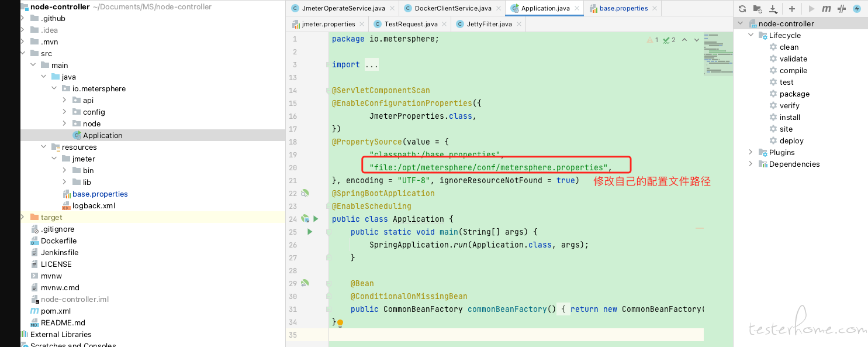Image resolution: width=868 pixels, height=347 pixels.
Task: Click the green run arrow on line 24
Action: (x=316, y=219)
